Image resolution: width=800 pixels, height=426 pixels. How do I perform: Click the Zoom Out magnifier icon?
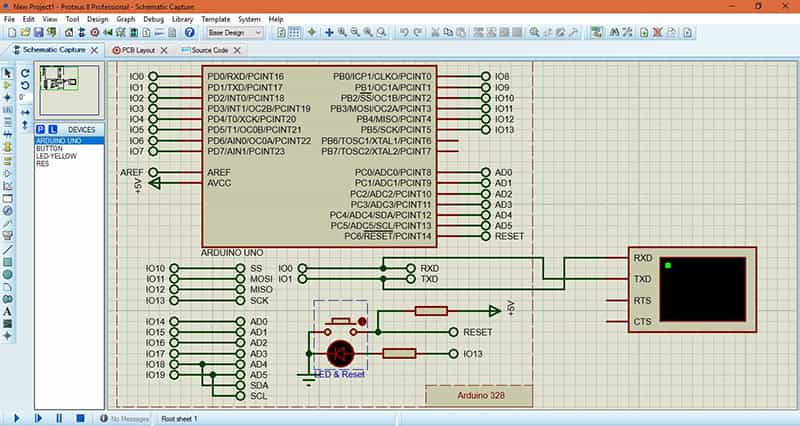click(x=355, y=33)
